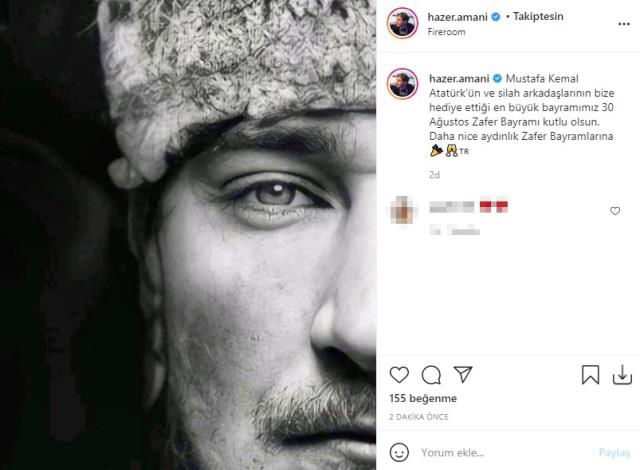Viewport: 640px width, 470px height.
Task: Like the blurred comment with small heart
Action: pos(615,211)
